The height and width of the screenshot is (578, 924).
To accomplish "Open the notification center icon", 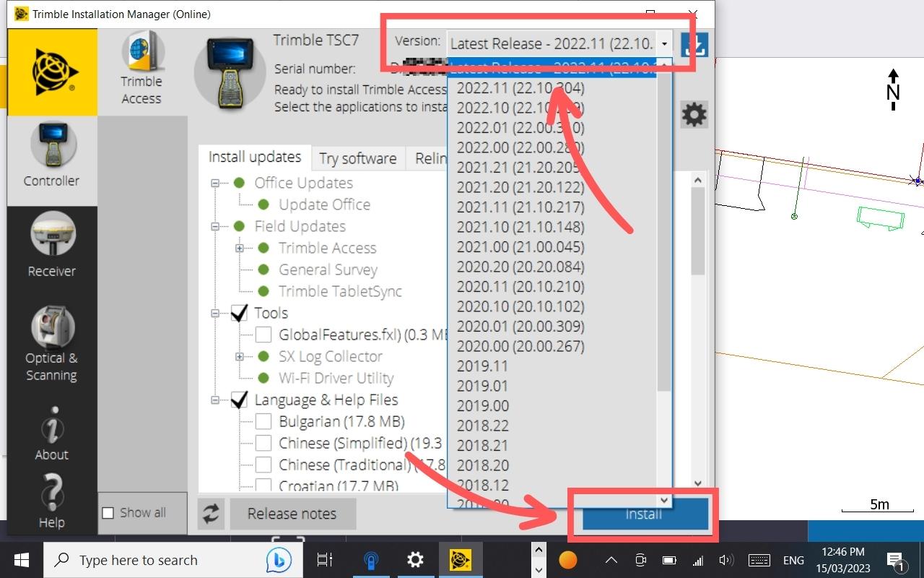I will click(x=896, y=560).
